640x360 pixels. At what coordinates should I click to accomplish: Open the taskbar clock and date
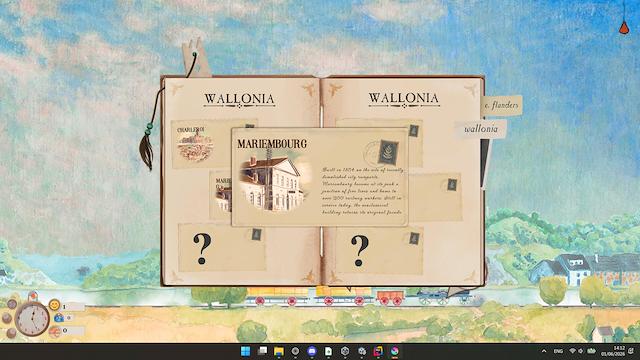(x=613, y=351)
